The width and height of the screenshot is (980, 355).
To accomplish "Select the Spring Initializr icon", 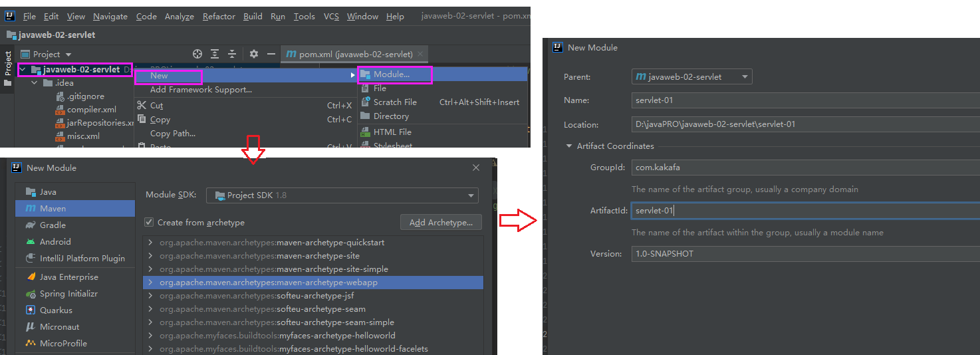I will tap(31, 293).
